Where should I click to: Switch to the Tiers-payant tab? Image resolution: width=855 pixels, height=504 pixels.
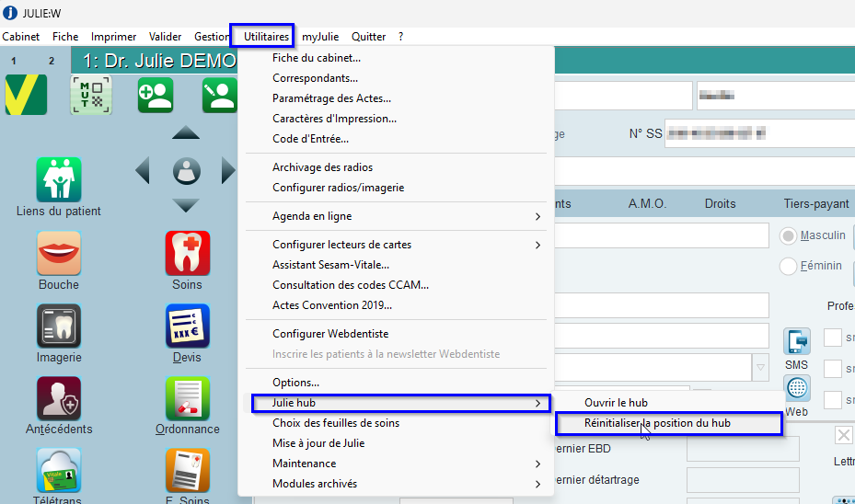(816, 204)
